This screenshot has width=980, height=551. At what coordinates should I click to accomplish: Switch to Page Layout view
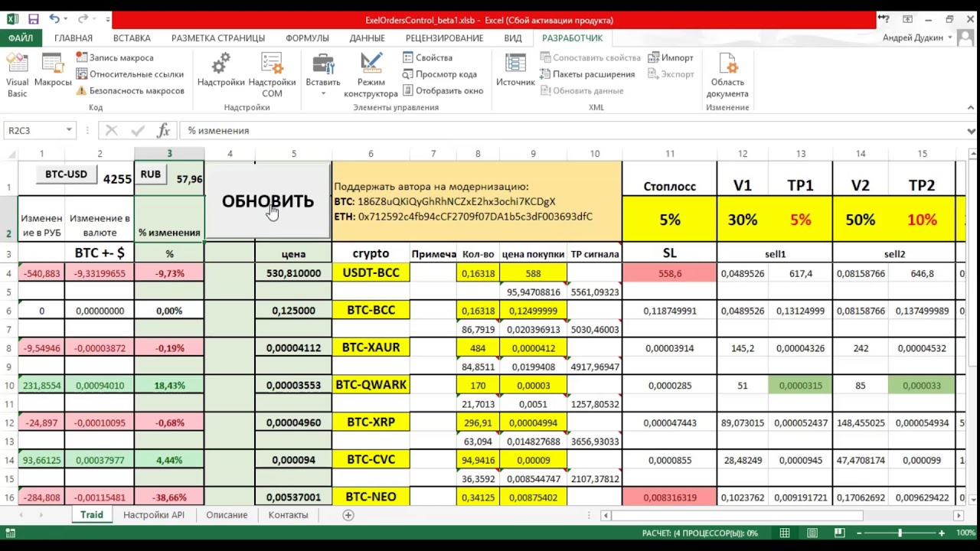point(812,533)
